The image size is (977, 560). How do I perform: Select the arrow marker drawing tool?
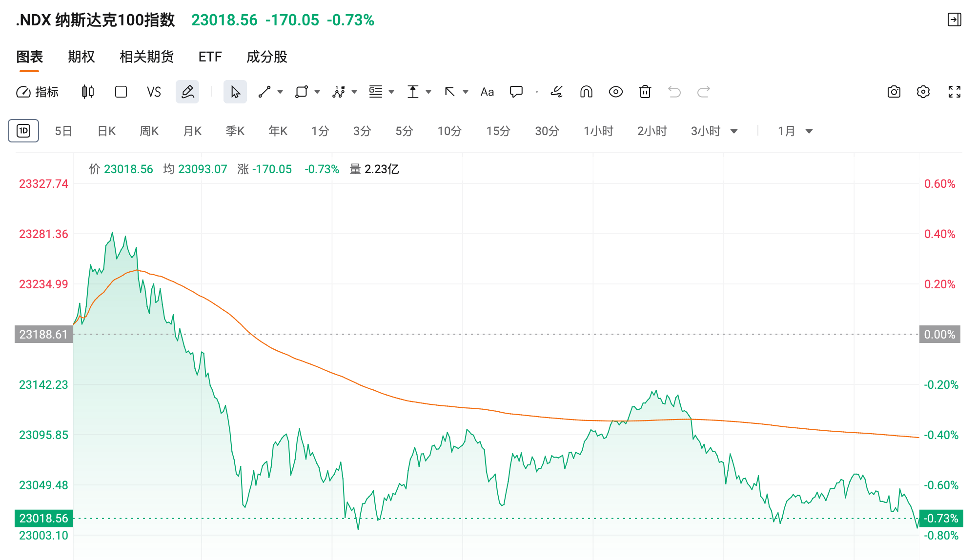(450, 92)
